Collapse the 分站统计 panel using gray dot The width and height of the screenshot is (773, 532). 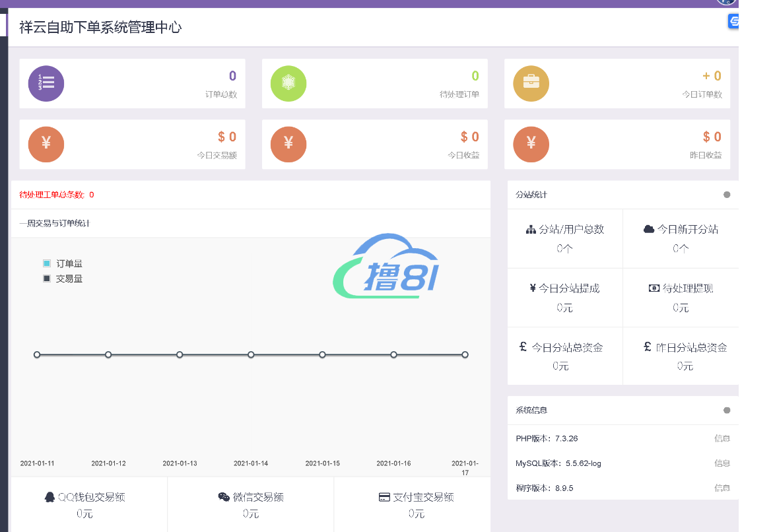click(727, 195)
